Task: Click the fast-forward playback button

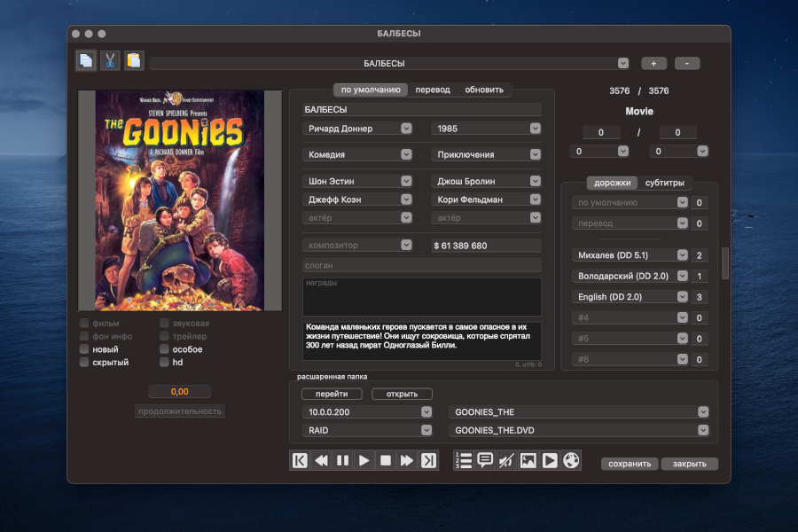Action: click(407, 461)
